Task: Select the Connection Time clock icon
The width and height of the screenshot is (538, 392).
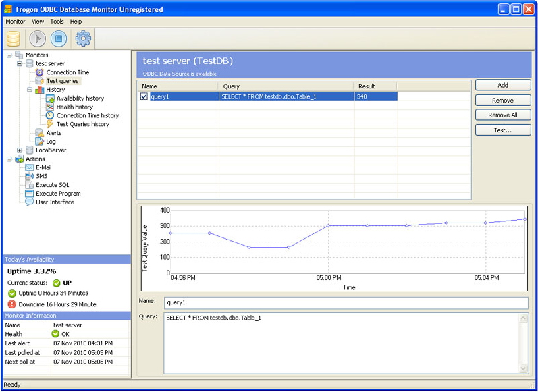Action: pyautogui.click(x=40, y=72)
